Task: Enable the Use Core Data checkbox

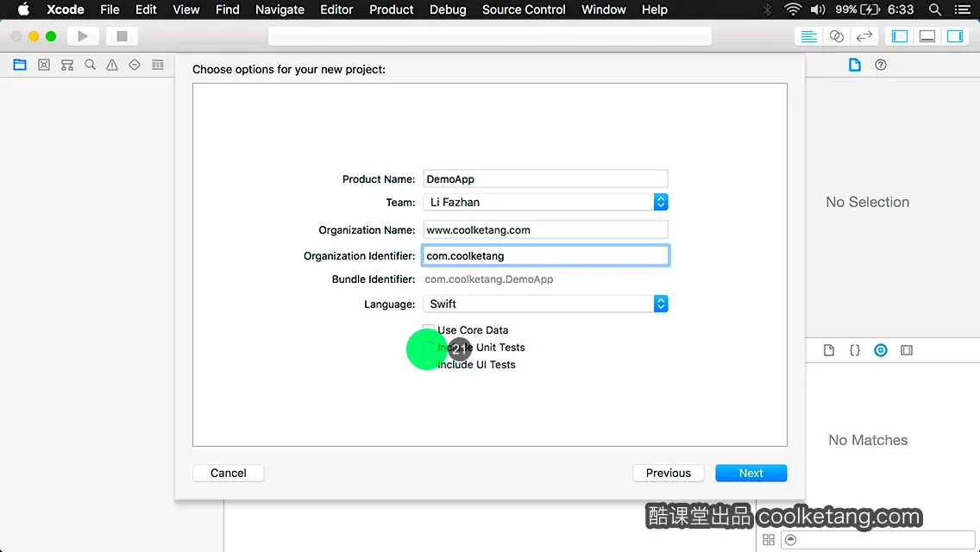Action: click(x=428, y=329)
